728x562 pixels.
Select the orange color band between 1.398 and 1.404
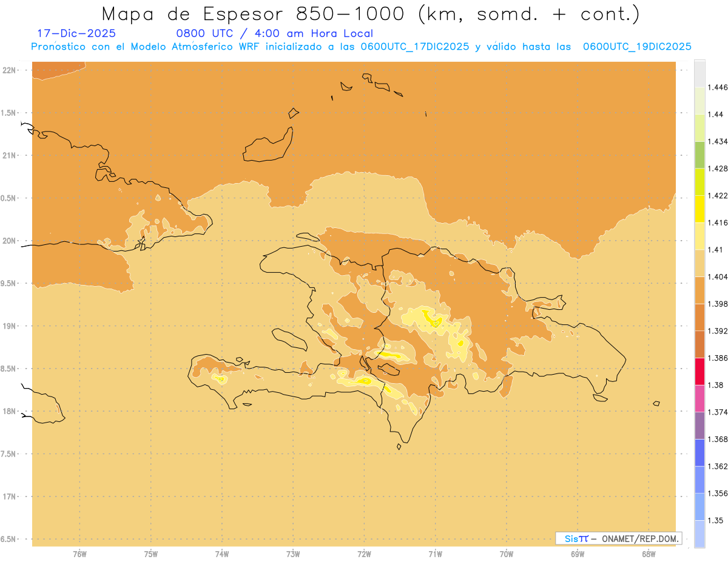point(699,290)
